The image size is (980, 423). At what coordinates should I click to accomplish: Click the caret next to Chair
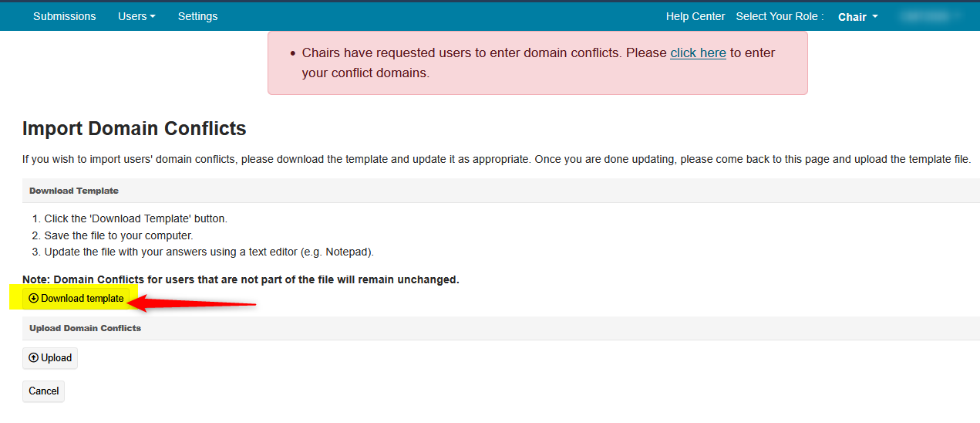pyautogui.click(x=875, y=17)
